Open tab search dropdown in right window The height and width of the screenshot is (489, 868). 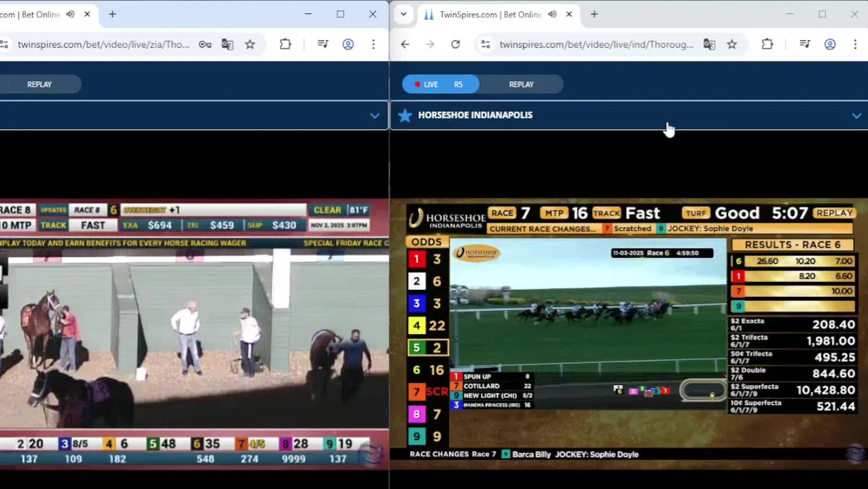pyautogui.click(x=403, y=14)
